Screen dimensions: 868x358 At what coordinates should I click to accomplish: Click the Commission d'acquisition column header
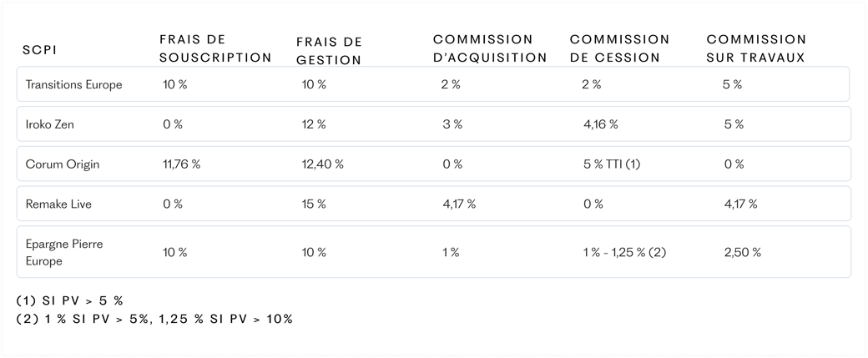click(x=490, y=48)
